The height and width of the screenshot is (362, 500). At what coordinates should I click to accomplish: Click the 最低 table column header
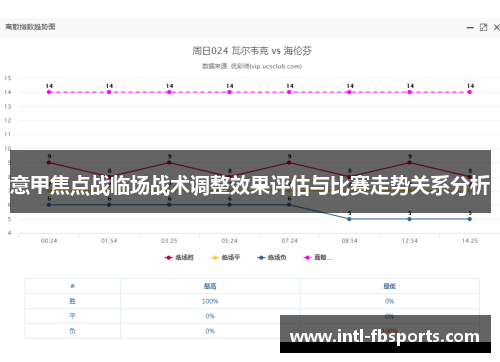pyautogui.click(x=389, y=286)
